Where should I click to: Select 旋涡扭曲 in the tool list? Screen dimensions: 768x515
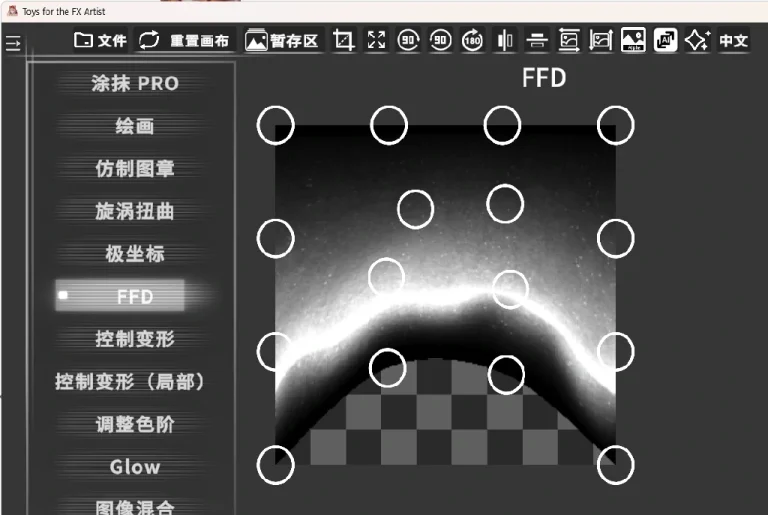pyautogui.click(x=135, y=212)
